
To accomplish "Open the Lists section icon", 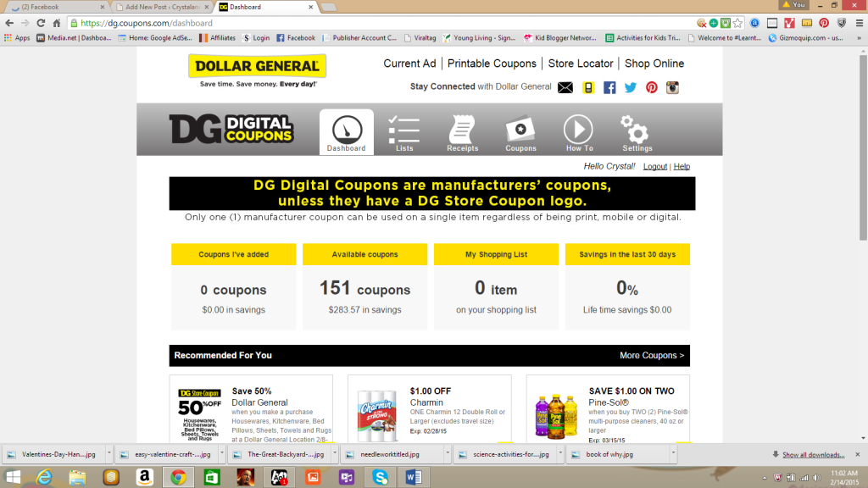I will (404, 129).
